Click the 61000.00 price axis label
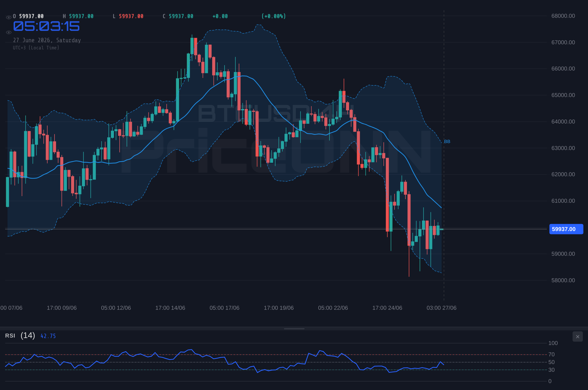This screenshot has width=588, height=390. [563, 201]
